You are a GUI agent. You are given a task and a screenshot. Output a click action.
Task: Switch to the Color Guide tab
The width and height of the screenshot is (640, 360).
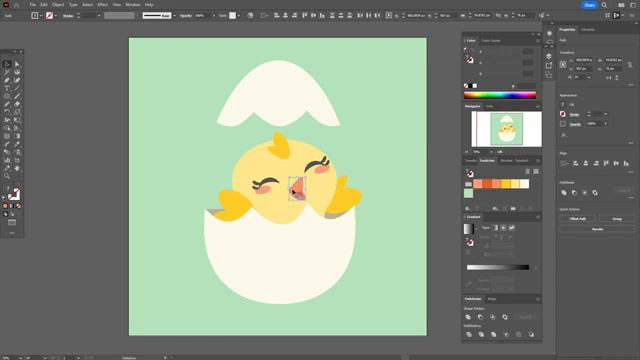(x=491, y=41)
